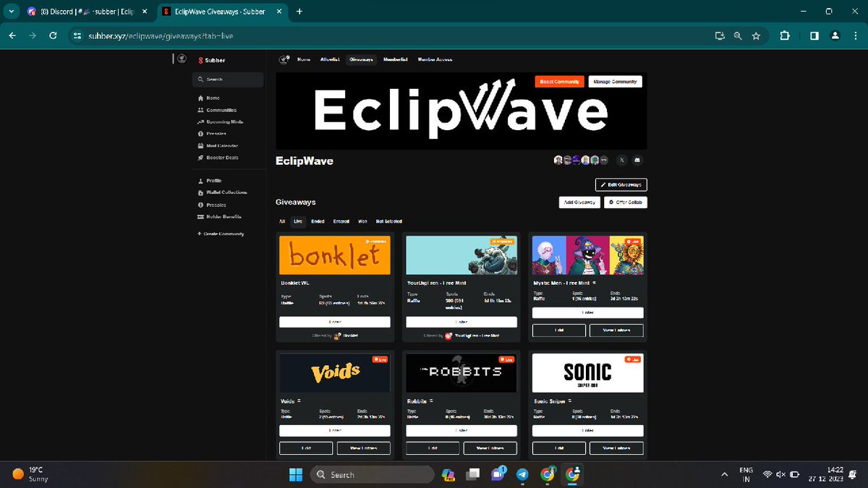The height and width of the screenshot is (488, 868).
Task: Click the Windows Start button
Action: [x=297, y=474]
